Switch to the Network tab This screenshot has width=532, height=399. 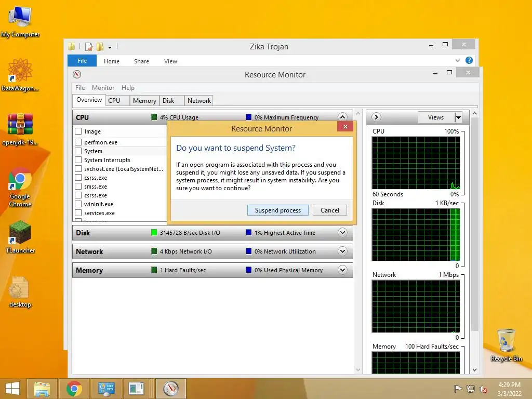coord(199,100)
